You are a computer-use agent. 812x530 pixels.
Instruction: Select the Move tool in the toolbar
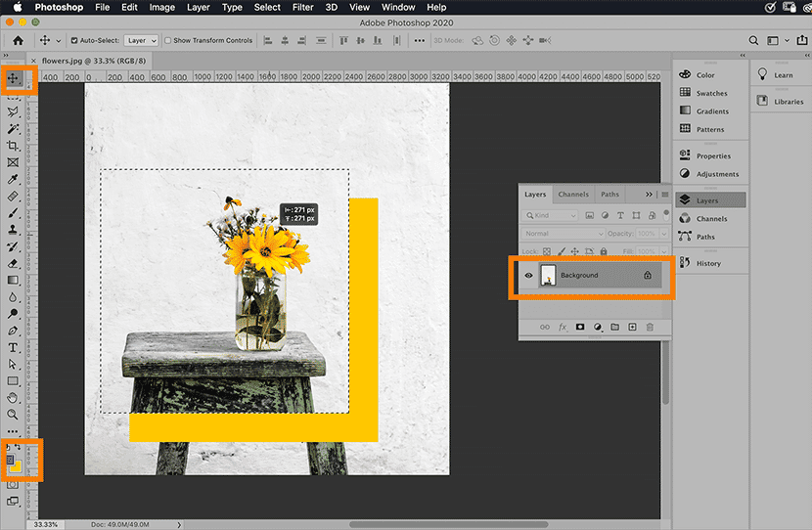tap(14, 77)
